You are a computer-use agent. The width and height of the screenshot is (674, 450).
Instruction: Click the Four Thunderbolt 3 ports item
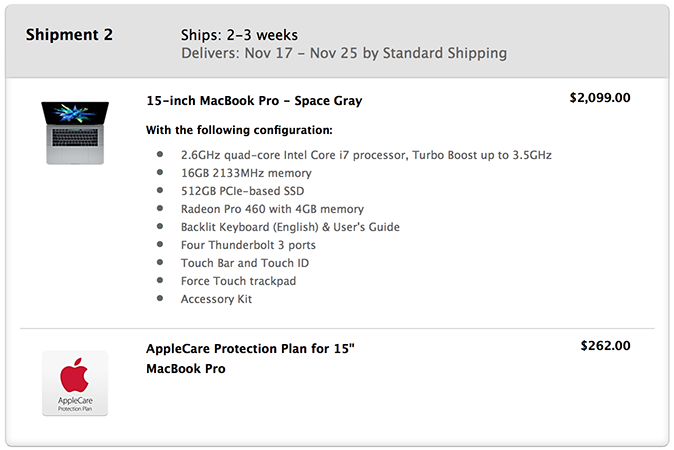248,245
